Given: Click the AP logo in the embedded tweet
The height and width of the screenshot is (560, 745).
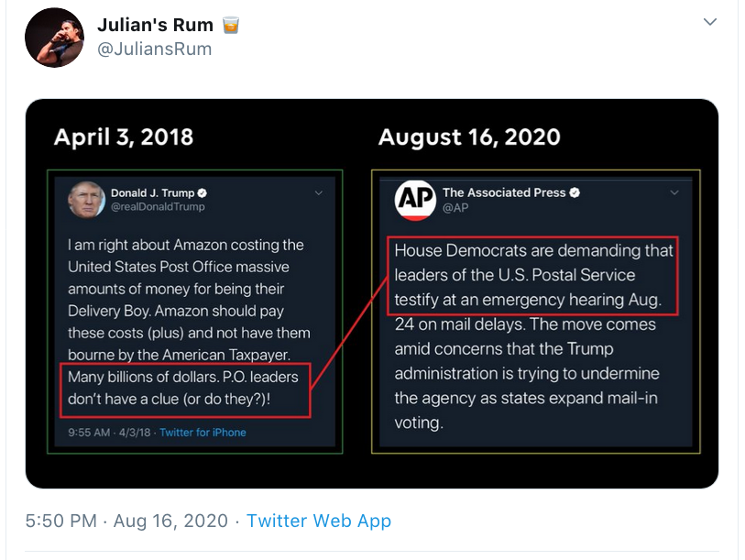Looking at the screenshot, I should [x=415, y=200].
